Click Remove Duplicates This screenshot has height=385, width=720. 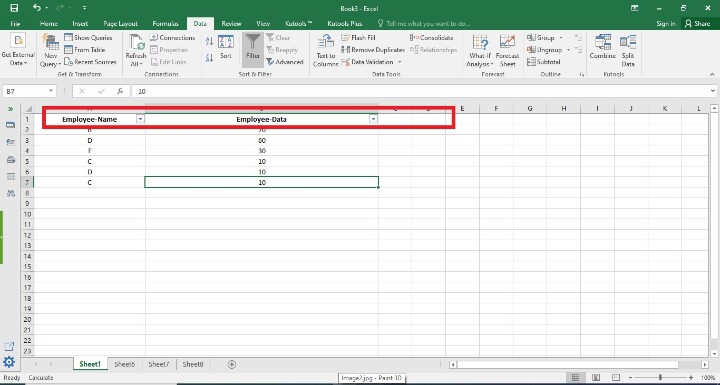(373, 50)
